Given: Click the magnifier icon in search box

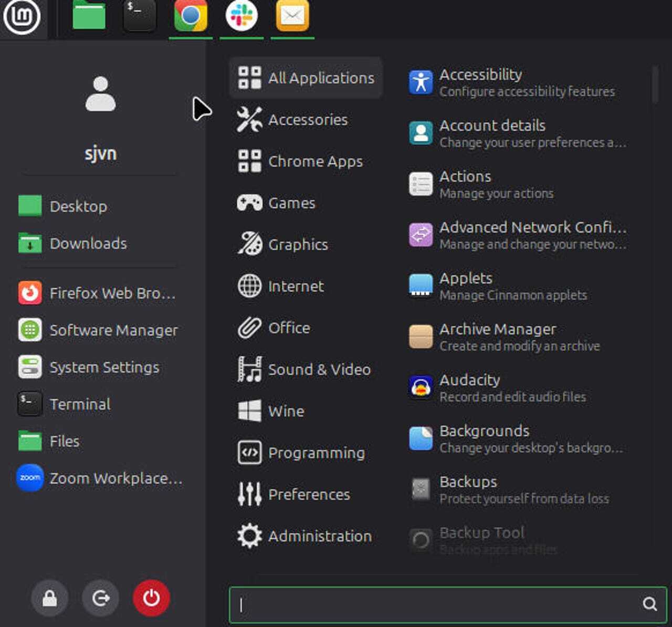Looking at the screenshot, I should pos(649,604).
